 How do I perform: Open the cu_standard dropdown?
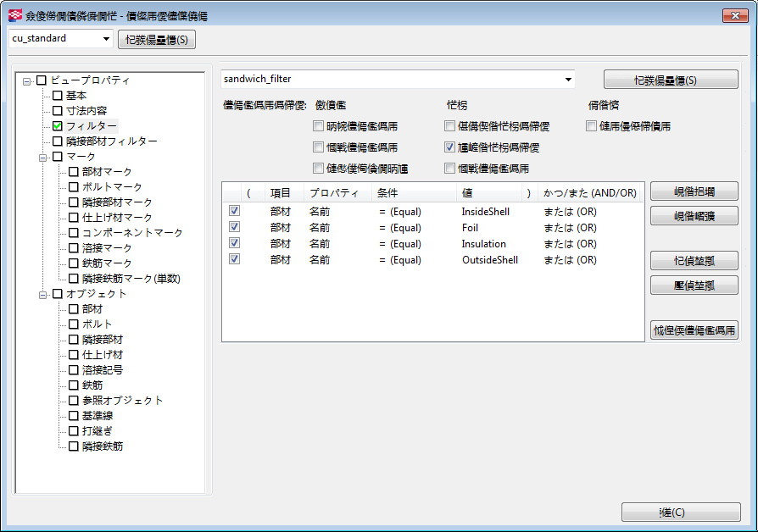click(x=106, y=39)
